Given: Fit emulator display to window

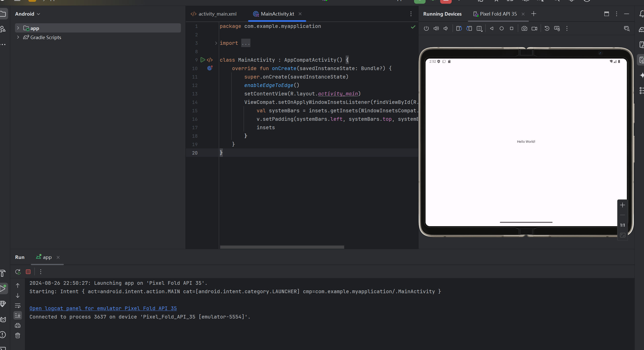Looking at the screenshot, I should click(x=622, y=235).
